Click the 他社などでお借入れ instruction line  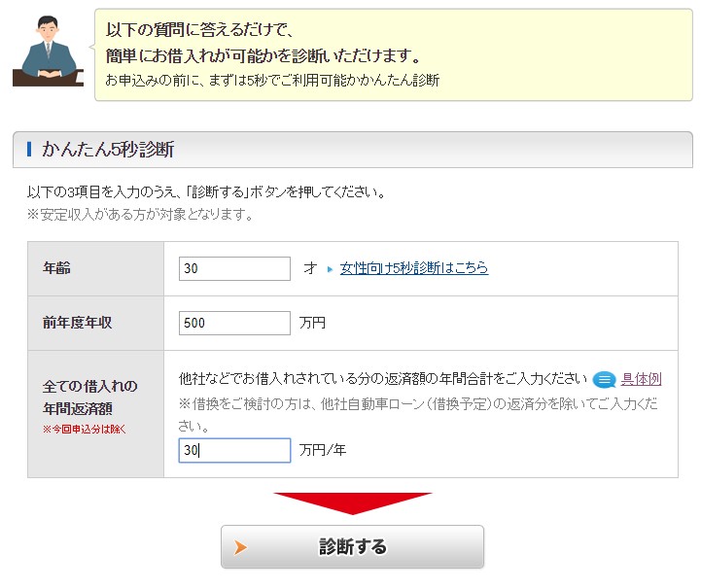tap(383, 379)
